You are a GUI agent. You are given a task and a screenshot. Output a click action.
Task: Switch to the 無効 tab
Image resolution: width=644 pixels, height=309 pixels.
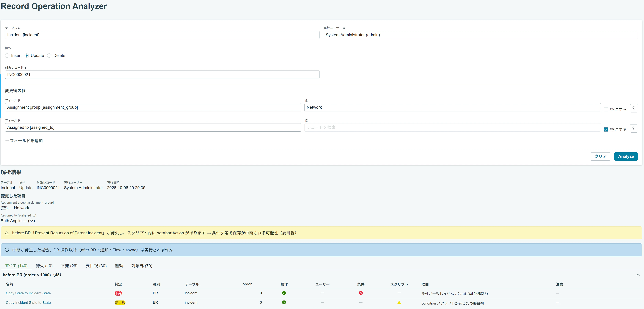tap(119, 266)
